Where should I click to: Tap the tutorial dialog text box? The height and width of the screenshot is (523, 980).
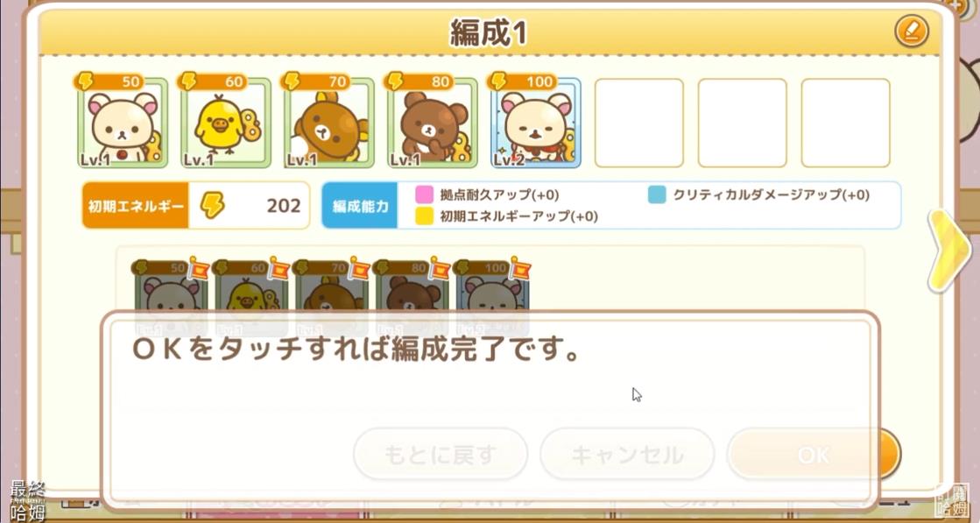[x=490, y=409]
